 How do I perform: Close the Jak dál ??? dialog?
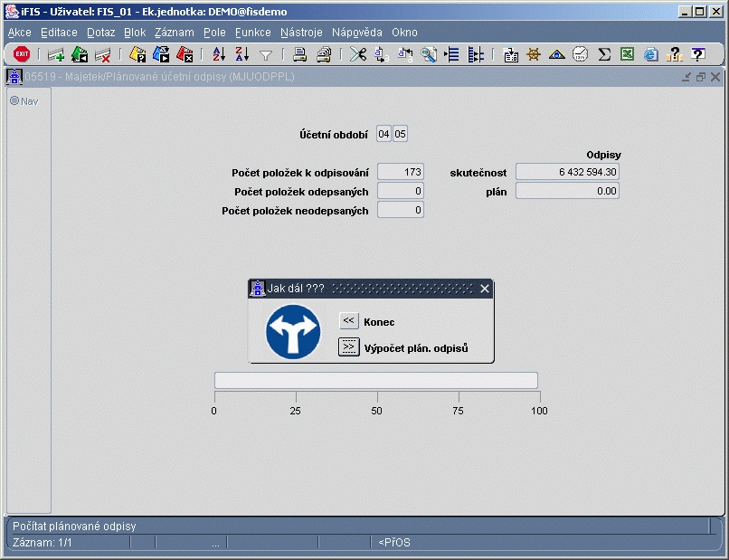(x=485, y=289)
